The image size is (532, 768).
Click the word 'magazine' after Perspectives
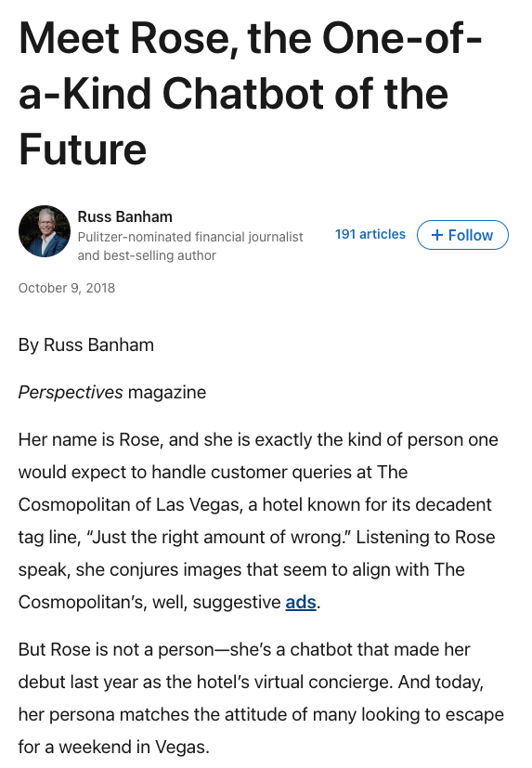167,392
